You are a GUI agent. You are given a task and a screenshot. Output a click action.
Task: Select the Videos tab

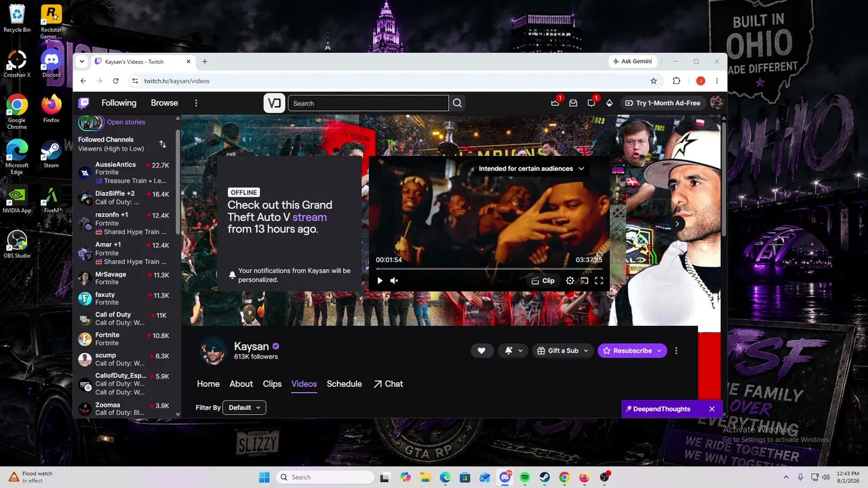tap(304, 384)
